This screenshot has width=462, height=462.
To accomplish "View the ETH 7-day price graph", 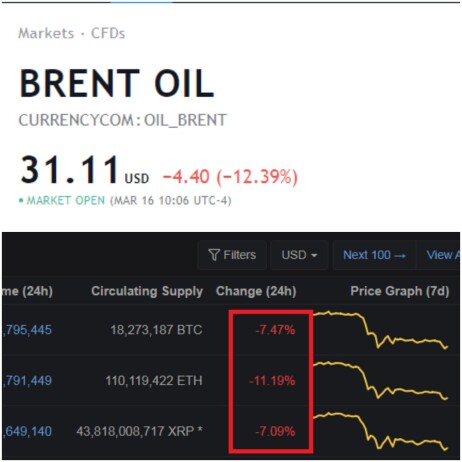I will pos(381,380).
